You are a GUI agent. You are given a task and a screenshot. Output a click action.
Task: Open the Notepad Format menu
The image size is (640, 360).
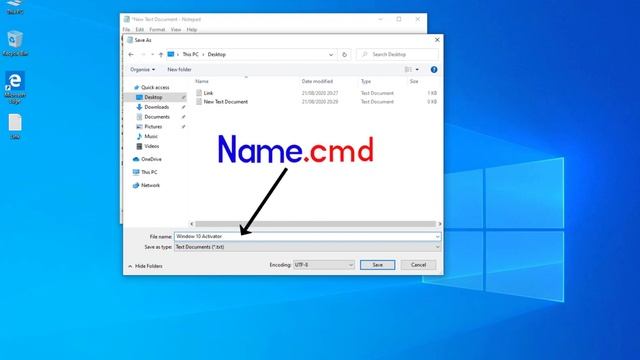pos(157,29)
